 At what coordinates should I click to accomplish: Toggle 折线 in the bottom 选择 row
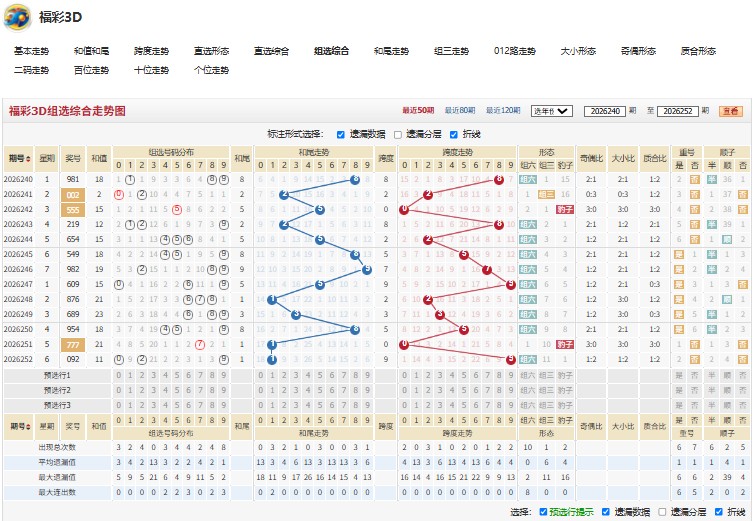719,512
